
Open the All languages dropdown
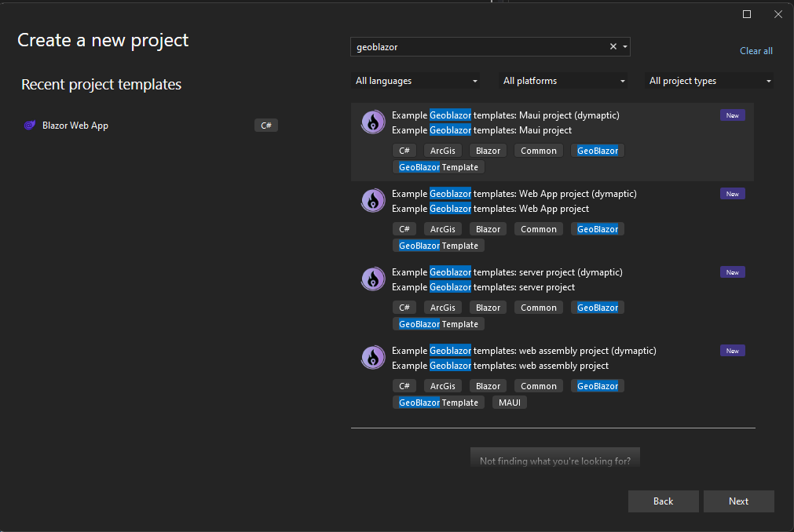(415, 80)
